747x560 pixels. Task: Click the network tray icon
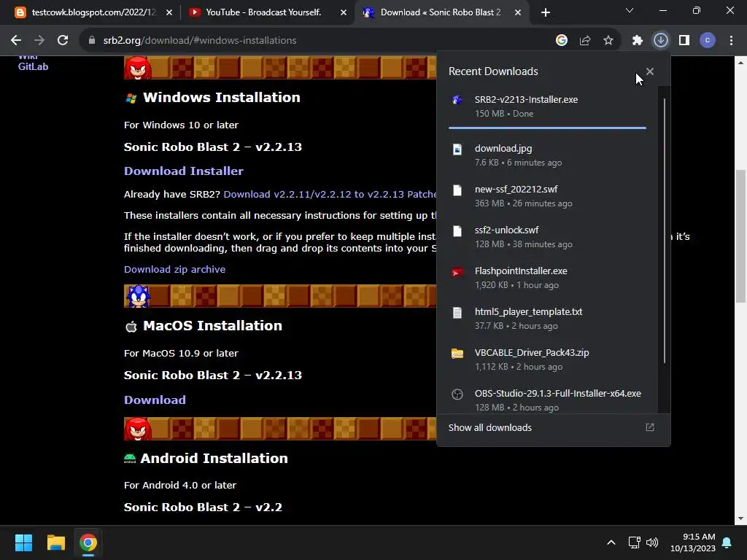(634, 542)
